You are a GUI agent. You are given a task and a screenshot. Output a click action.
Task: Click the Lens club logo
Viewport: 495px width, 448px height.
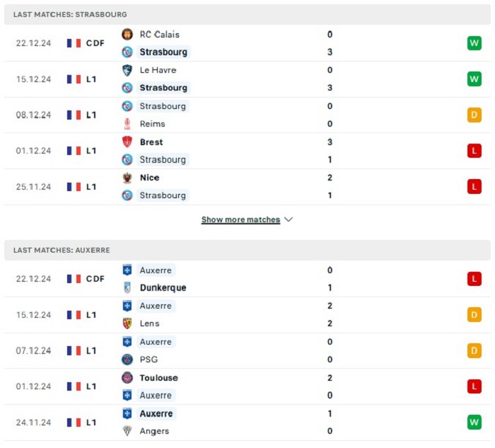click(127, 323)
